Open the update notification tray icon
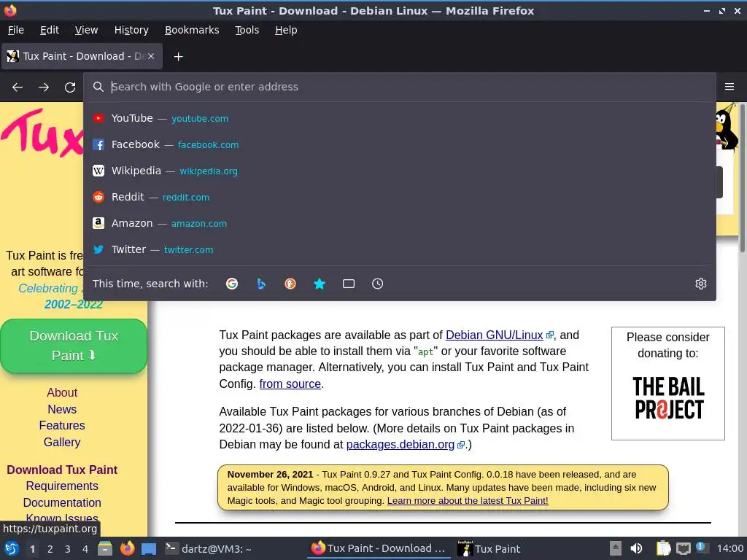This screenshot has height=560, width=747. pyautogui.click(x=701, y=548)
